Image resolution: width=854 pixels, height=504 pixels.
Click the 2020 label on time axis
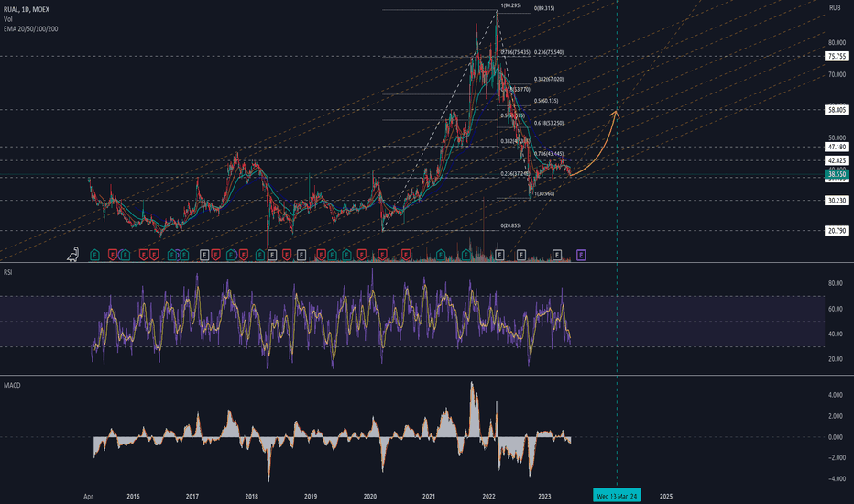[x=370, y=497]
